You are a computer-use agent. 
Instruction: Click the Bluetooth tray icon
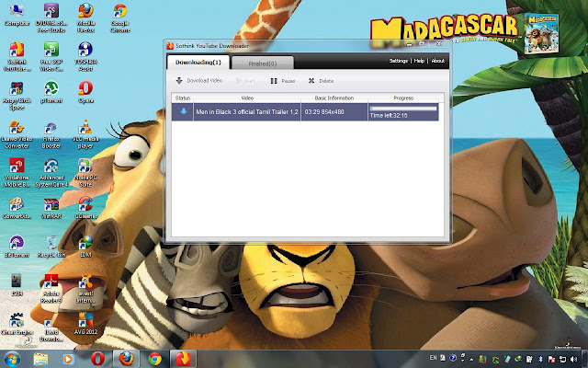point(540,360)
